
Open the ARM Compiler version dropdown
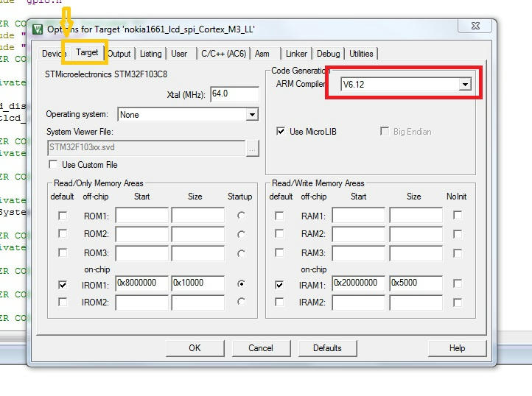click(x=465, y=85)
